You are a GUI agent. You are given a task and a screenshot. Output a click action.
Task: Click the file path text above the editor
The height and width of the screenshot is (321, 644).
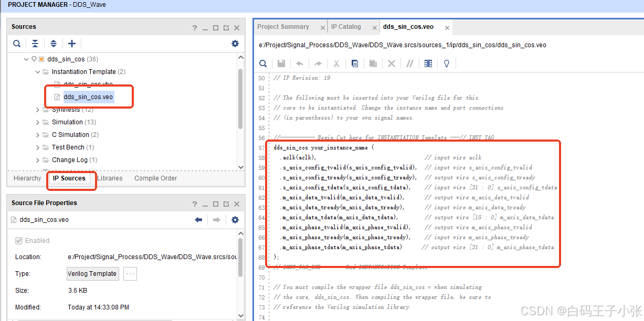(x=403, y=45)
